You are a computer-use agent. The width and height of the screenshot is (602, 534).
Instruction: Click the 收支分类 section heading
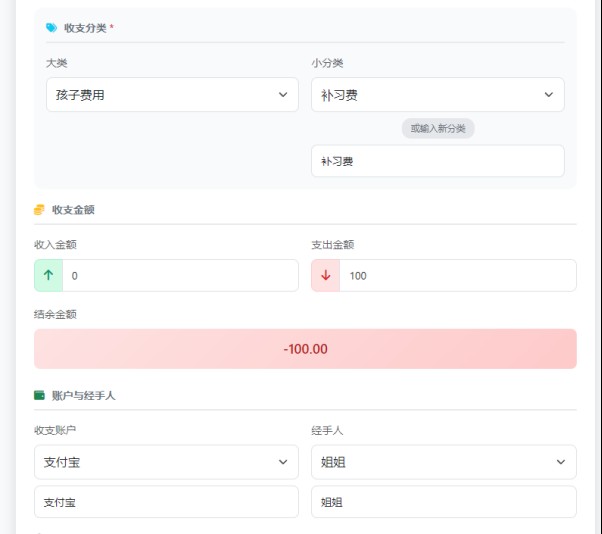tap(85, 28)
